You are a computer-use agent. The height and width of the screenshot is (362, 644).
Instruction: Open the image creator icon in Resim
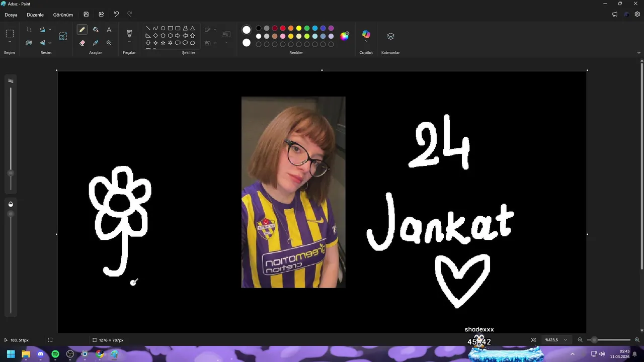63,36
